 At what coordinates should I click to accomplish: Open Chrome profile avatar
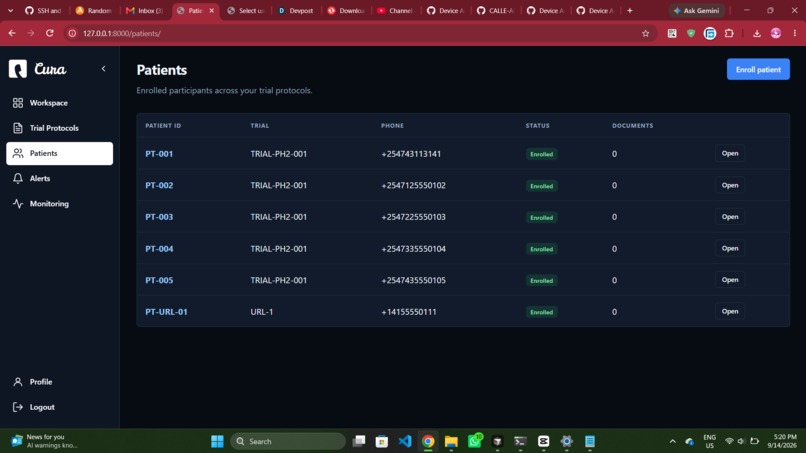776,33
